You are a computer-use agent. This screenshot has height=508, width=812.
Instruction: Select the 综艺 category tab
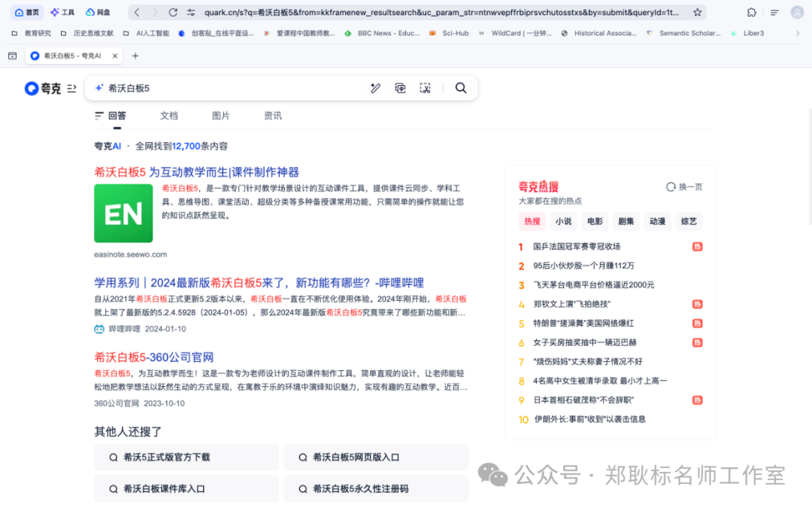tap(688, 221)
